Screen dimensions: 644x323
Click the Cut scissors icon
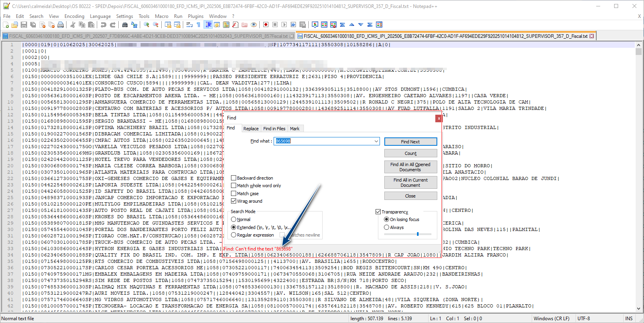(73, 25)
